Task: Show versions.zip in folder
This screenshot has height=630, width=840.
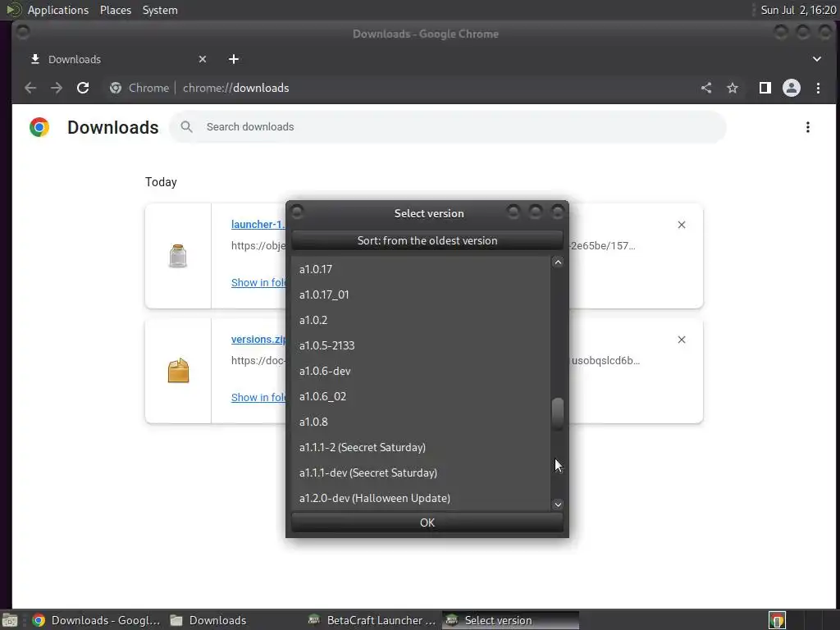Action: (x=258, y=397)
